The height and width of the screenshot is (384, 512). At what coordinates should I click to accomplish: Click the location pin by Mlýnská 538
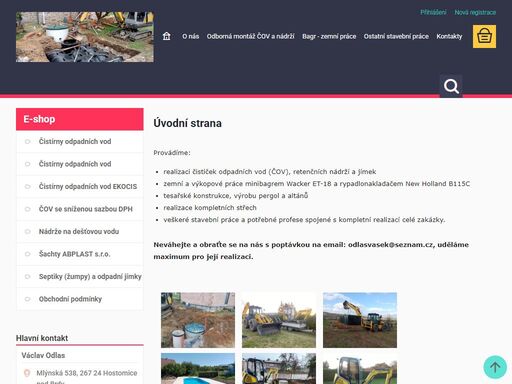tap(27, 373)
